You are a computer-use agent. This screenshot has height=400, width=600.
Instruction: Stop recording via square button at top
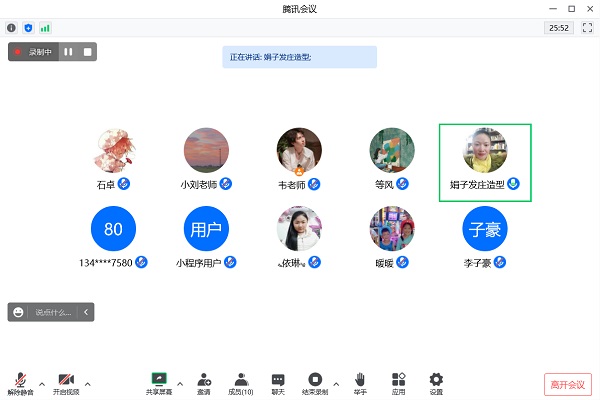tap(87, 51)
